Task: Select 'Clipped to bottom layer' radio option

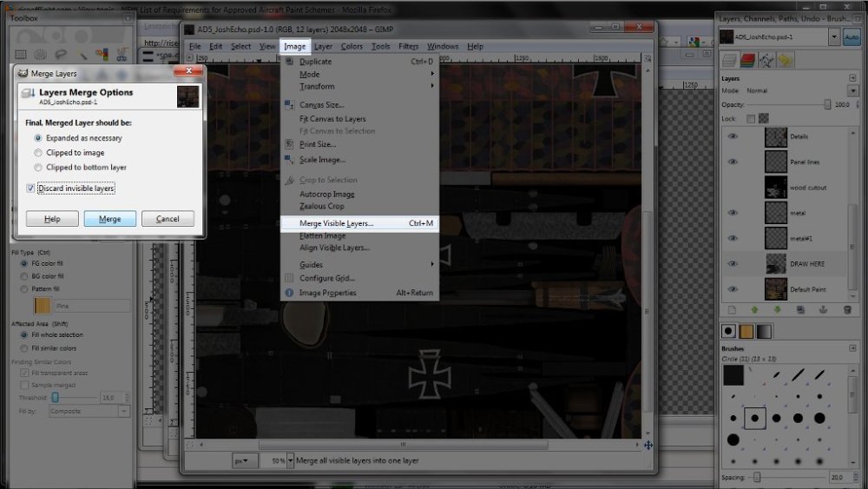Action: tap(38, 168)
